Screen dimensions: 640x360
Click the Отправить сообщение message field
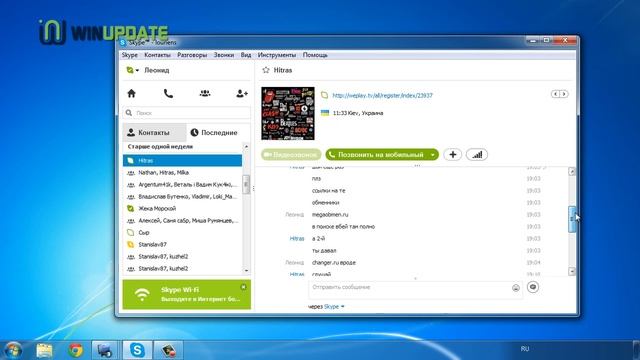point(416,289)
